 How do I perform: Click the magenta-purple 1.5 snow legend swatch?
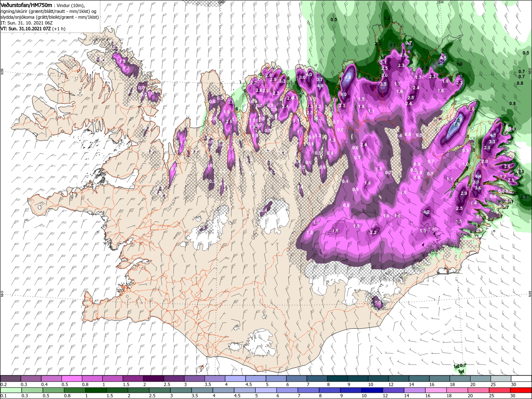pos(133,378)
